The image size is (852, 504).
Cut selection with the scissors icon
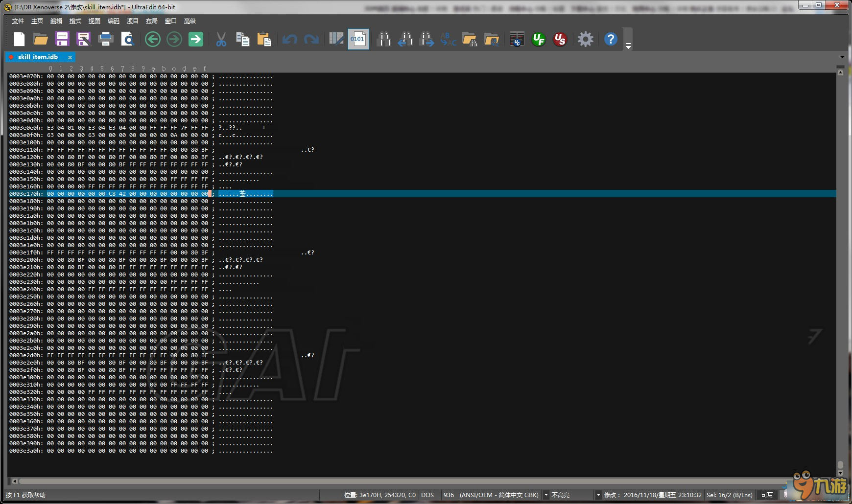[x=221, y=39]
